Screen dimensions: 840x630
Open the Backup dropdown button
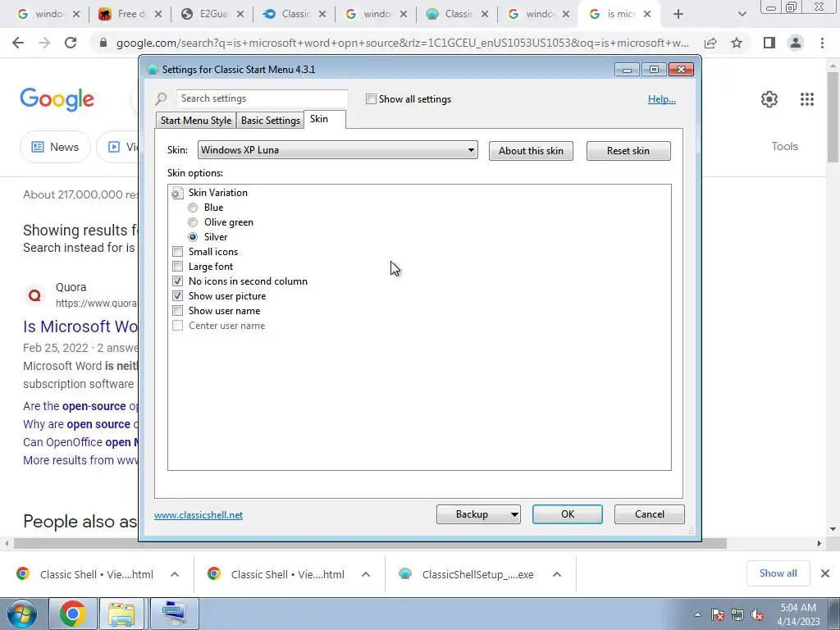pyautogui.click(x=478, y=514)
